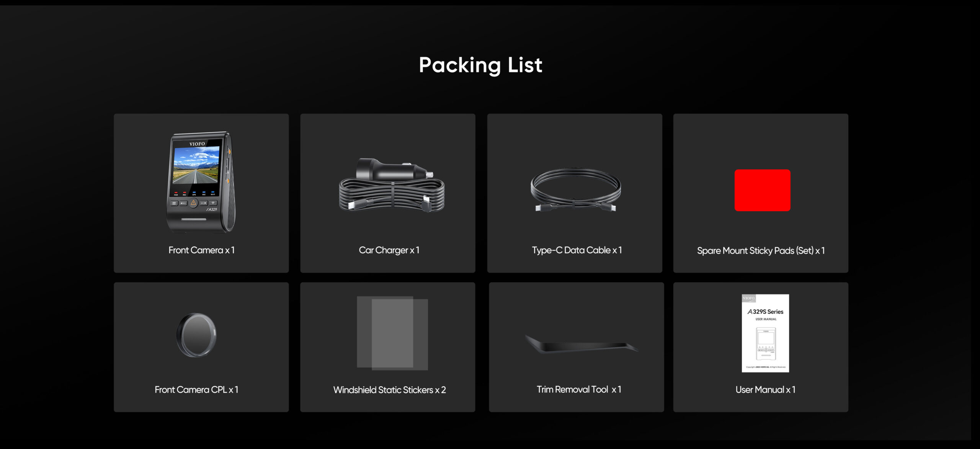The image size is (980, 449).
Task: Open the A329S Series user manual image
Action: tap(765, 333)
